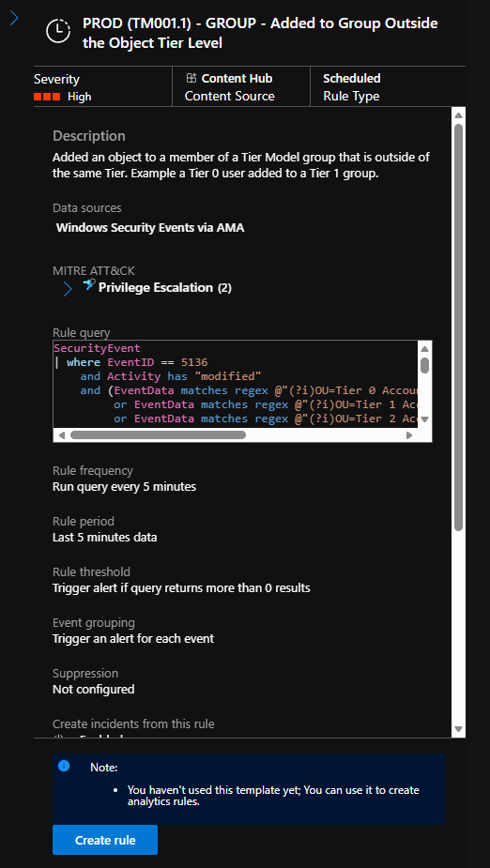490x868 pixels.
Task: Click the "You haven't used this template" note text
Action: point(273,796)
